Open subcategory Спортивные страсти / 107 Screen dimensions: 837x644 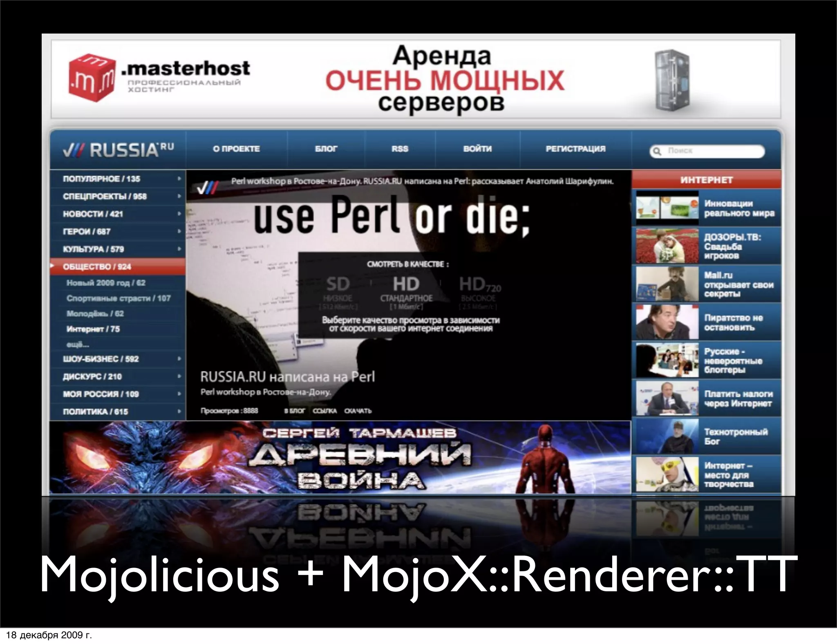(119, 298)
